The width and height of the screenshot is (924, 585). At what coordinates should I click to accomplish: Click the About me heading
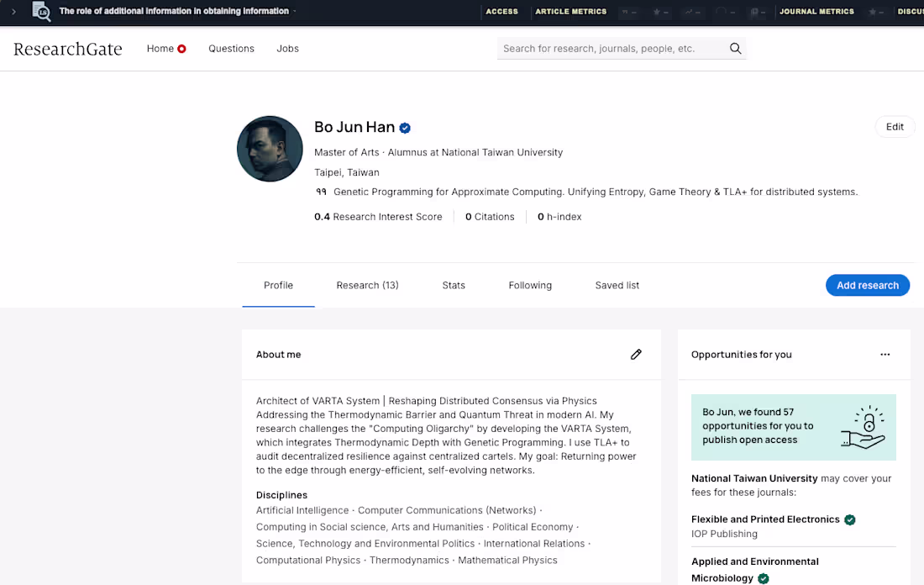[278, 355]
